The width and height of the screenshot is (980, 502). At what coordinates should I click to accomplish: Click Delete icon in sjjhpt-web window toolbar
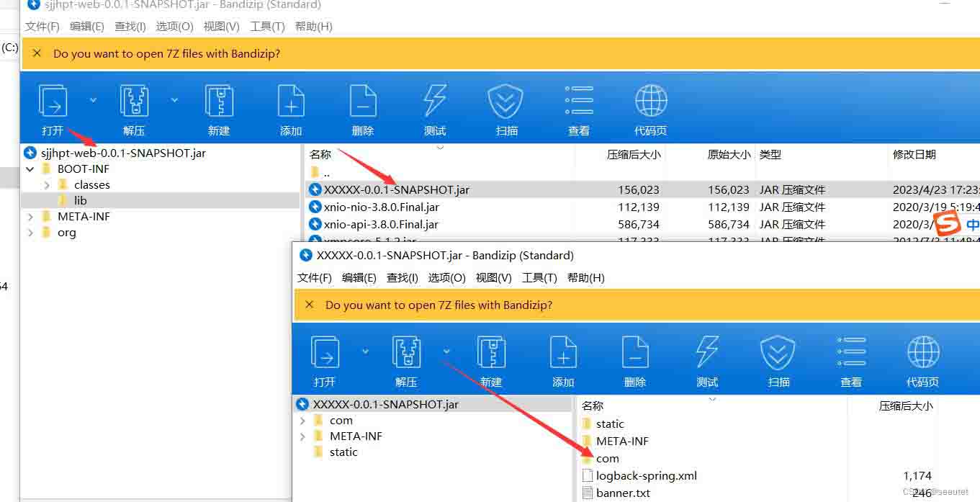click(x=363, y=102)
